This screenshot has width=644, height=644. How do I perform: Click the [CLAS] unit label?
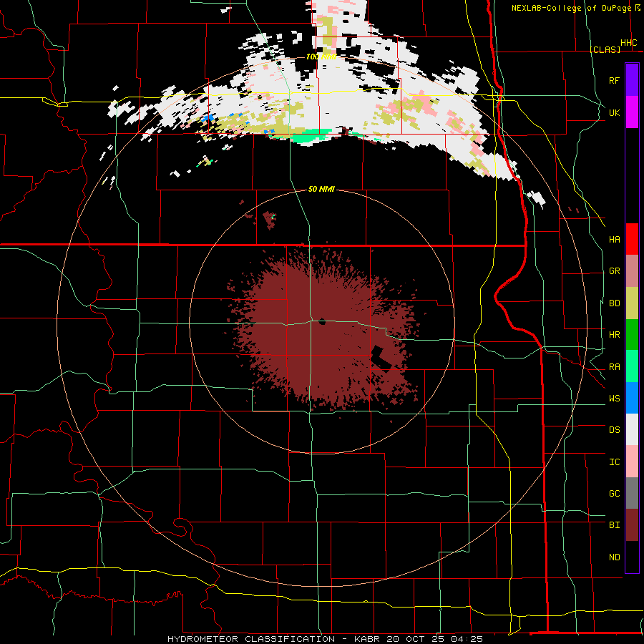pyautogui.click(x=605, y=49)
